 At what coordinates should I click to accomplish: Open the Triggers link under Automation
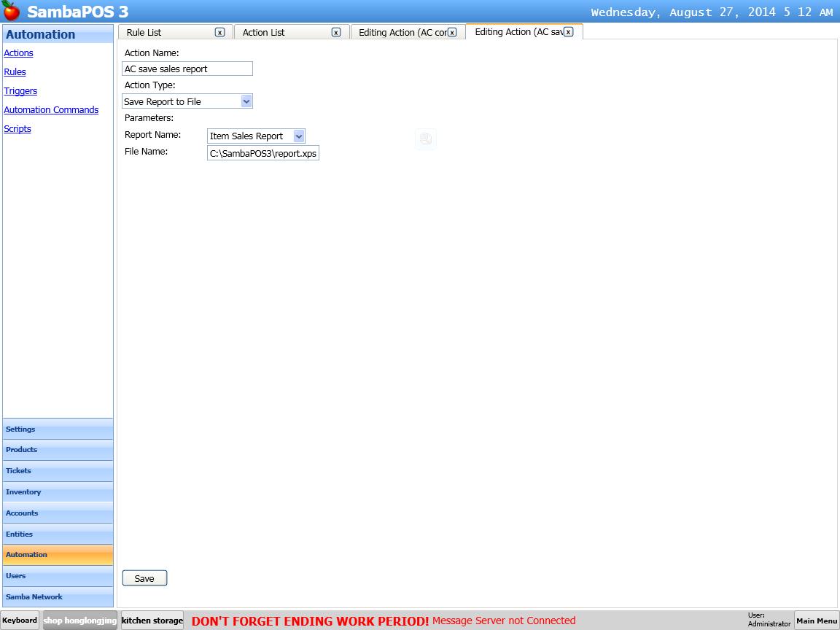click(20, 90)
